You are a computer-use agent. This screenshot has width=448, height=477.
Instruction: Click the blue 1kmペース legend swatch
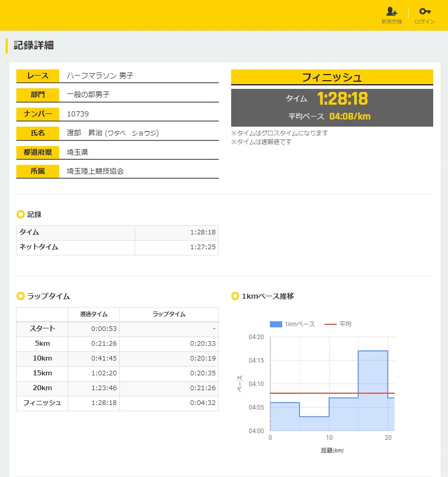pos(276,324)
